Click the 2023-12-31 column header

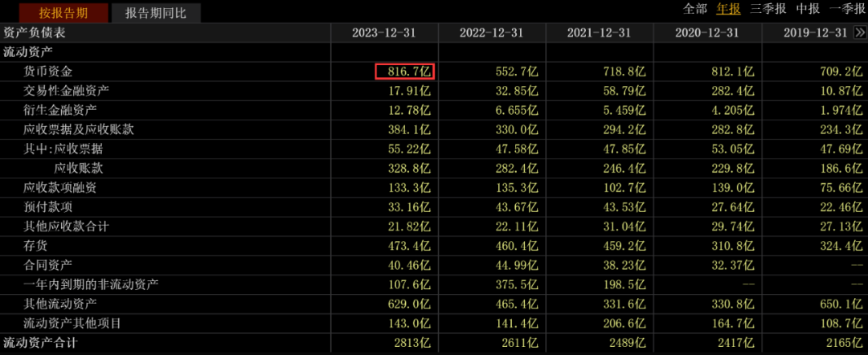(x=383, y=33)
